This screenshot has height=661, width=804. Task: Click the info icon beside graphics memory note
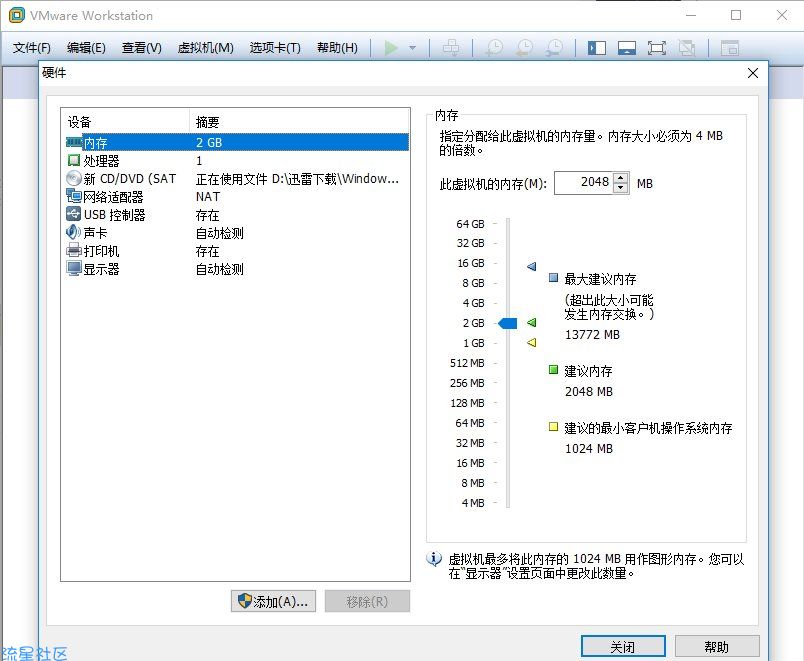coord(434,558)
